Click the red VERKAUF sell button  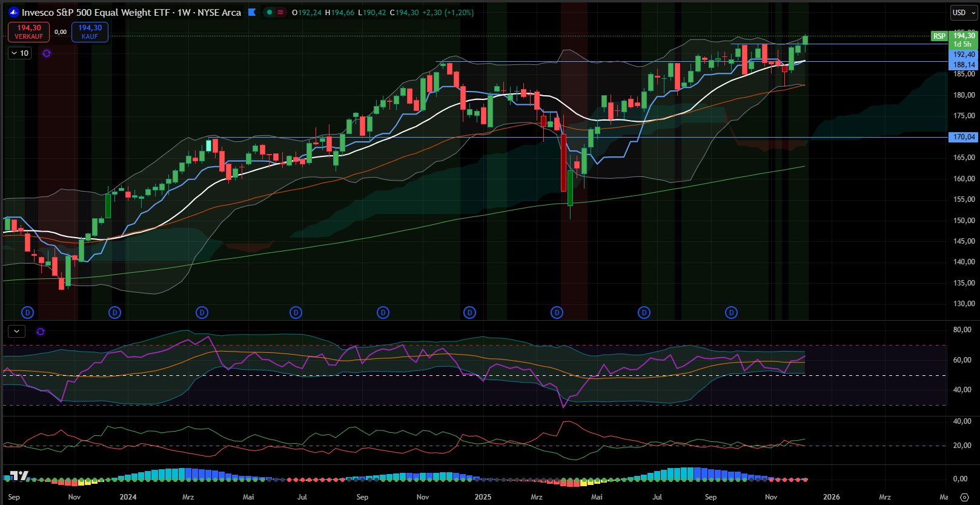(28, 32)
